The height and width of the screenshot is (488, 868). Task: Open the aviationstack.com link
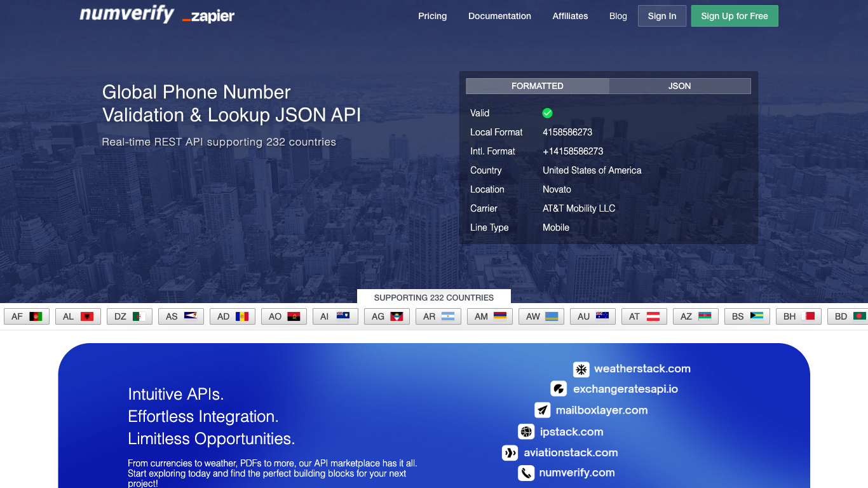coord(571,453)
